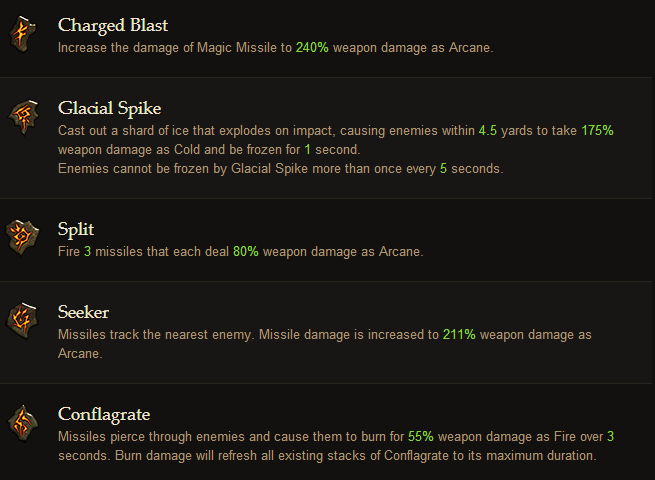This screenshot has width=655, height=480.
Task: Click the 175% damage value in Glacial Spike
Action: 597,130
